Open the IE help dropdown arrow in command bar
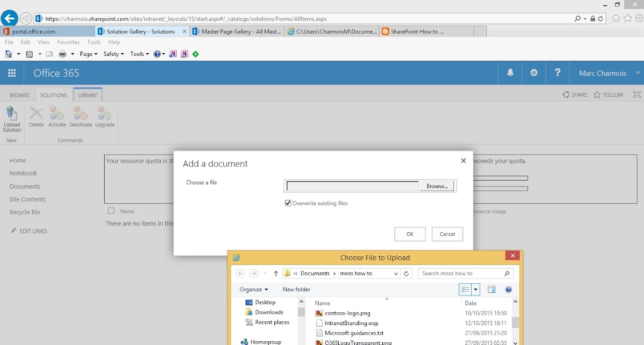Screen dimensions: 644x345 pos(163,54)
